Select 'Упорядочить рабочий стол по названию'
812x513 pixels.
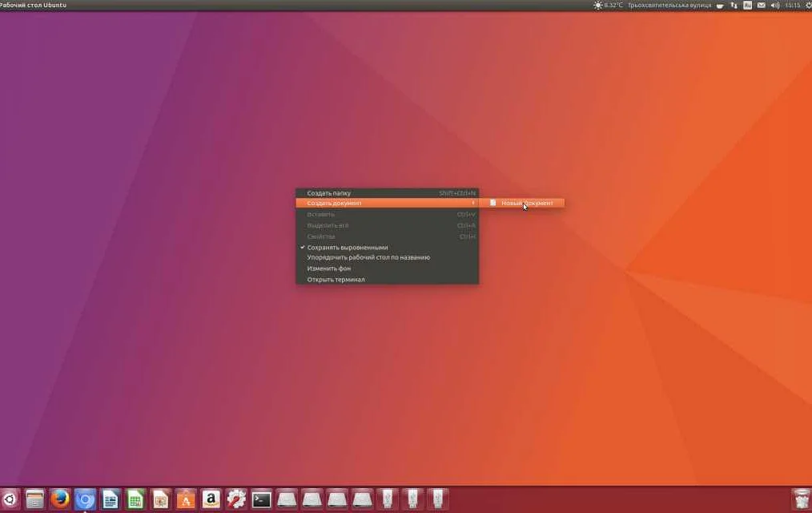point(368,258)
